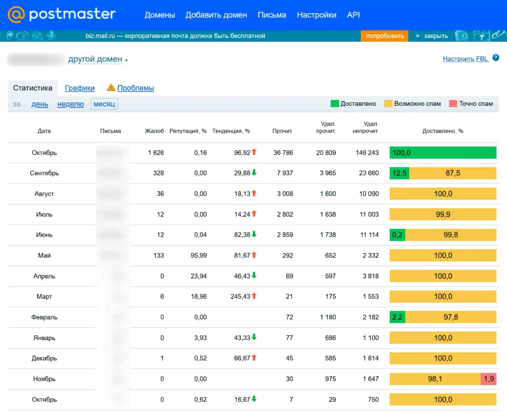Switch period to день
The width and height of the screenshot is (507, 420).
[x=40, y=104]
